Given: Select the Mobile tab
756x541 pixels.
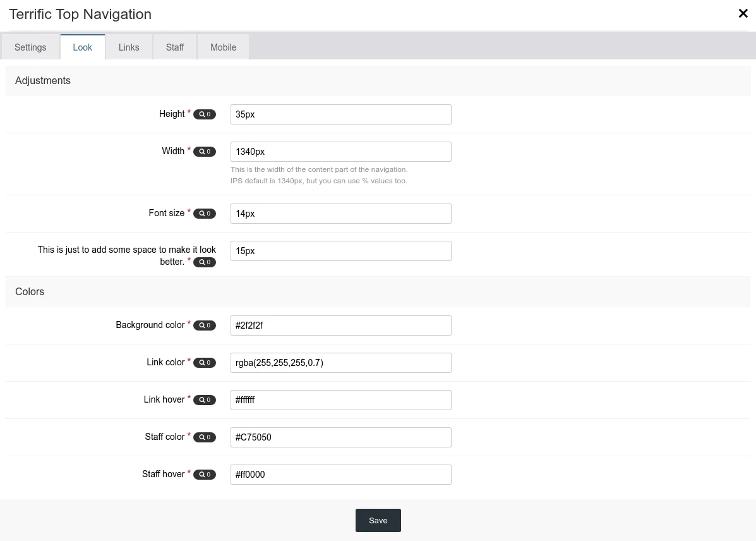Looking at the screenshot, I should (223, 47).
